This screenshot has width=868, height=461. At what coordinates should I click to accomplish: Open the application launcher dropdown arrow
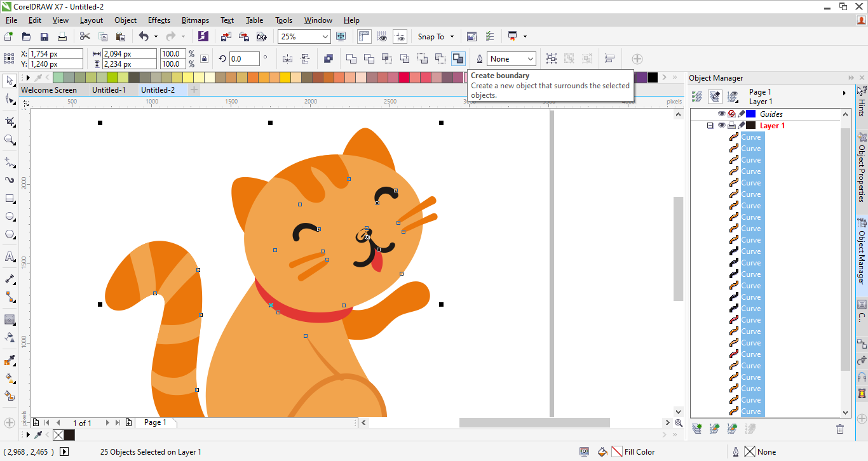(x=526, y=37)
